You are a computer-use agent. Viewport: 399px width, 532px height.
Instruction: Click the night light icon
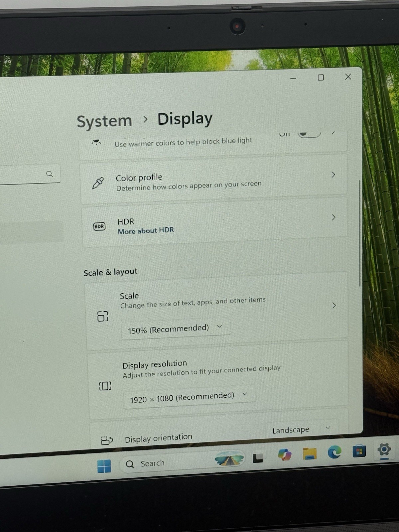tap(96, 142)
